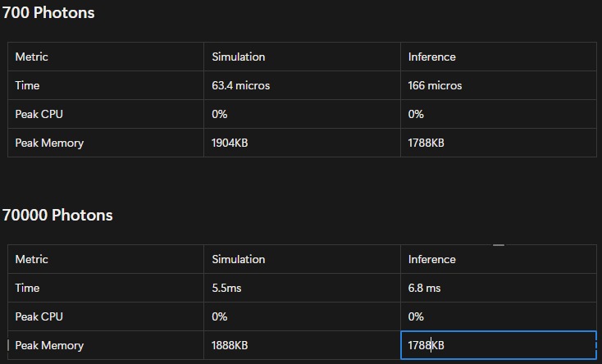Click the "70000 Photons" heading
The image size is (602, 364).
pos(57,215)
